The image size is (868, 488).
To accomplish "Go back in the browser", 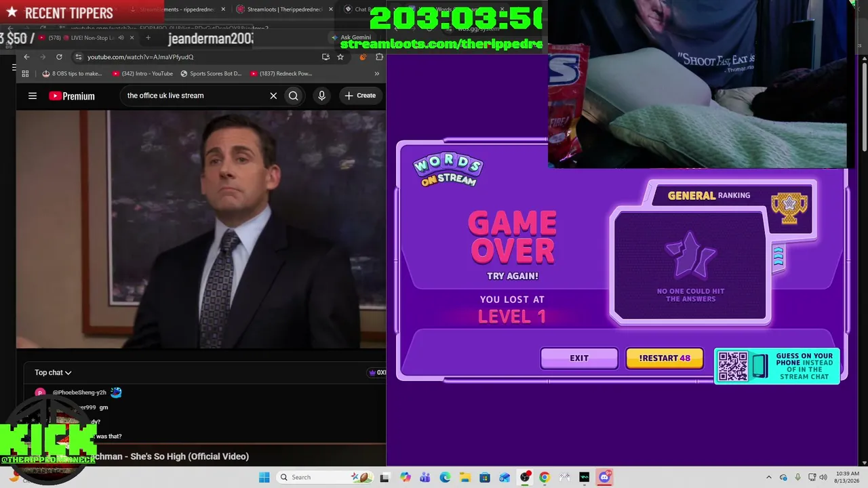I will [26, 57].
